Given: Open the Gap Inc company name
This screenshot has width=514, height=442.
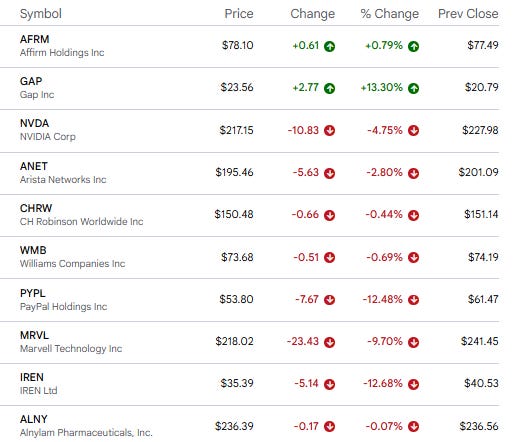Looking at the screenshot, I should (37, 95).
